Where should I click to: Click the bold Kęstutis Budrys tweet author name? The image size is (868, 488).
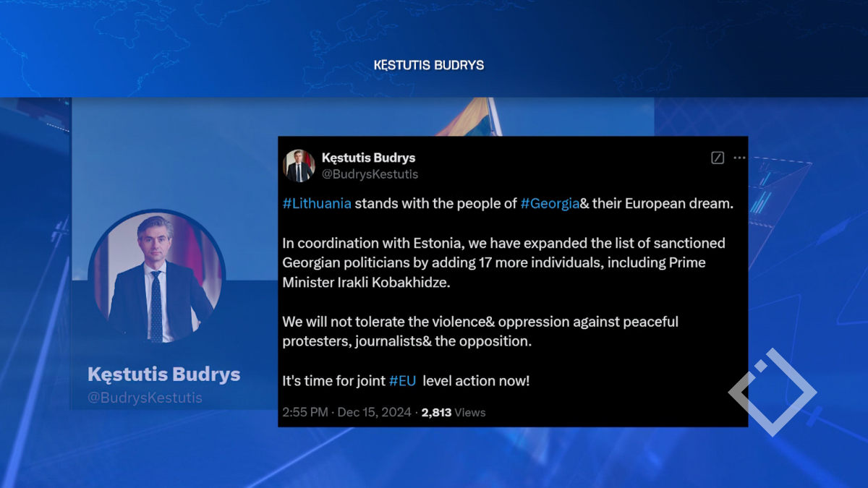coord(368,158)
